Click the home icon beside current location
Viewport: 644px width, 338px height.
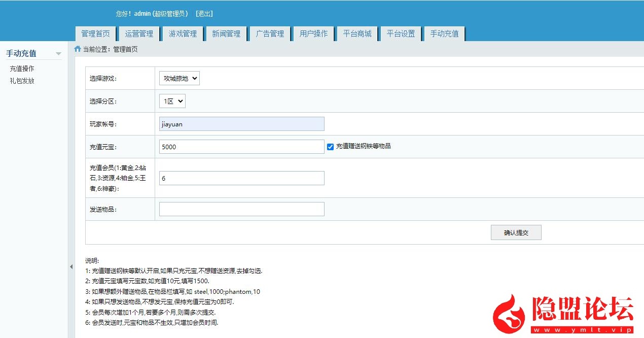[x=78, y=49]
